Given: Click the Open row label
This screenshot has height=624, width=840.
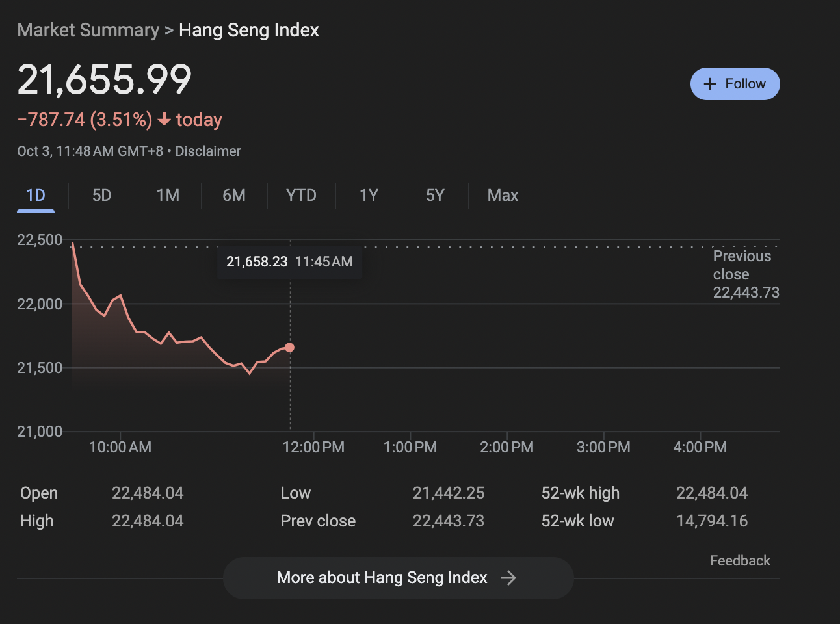Looking at the screenshot, I should (39, 493).
